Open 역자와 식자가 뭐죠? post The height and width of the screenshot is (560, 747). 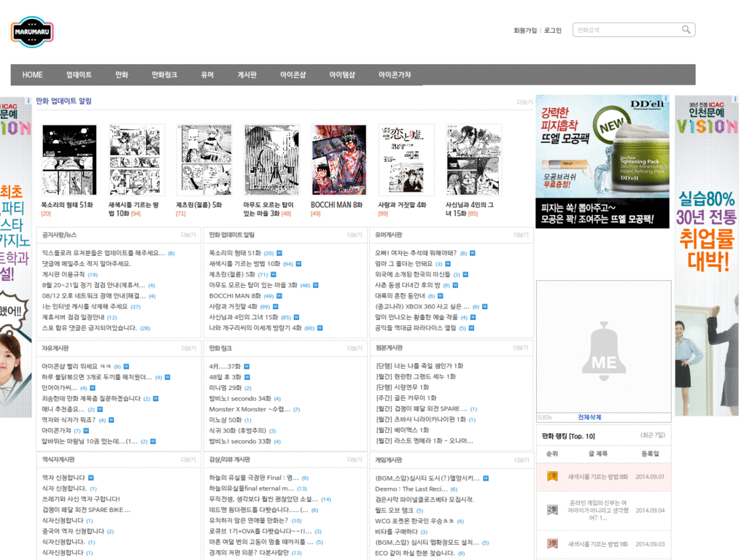click(x=69, y=419)
